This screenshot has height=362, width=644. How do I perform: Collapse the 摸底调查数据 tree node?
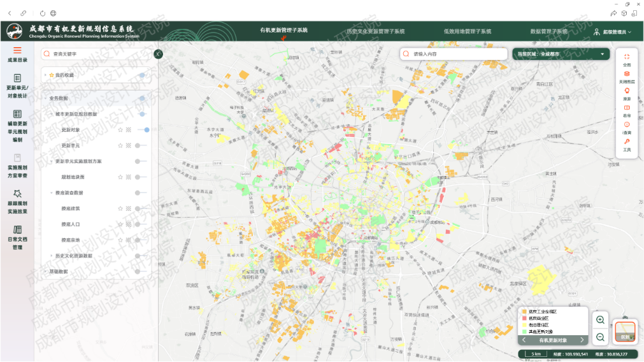pos(52,192)
